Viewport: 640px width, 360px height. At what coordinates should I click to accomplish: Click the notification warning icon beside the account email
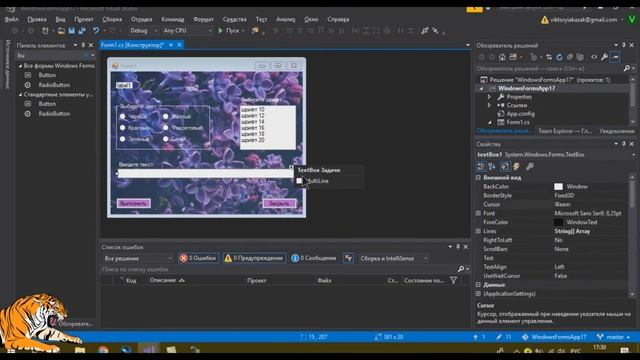tap(544, 20)
